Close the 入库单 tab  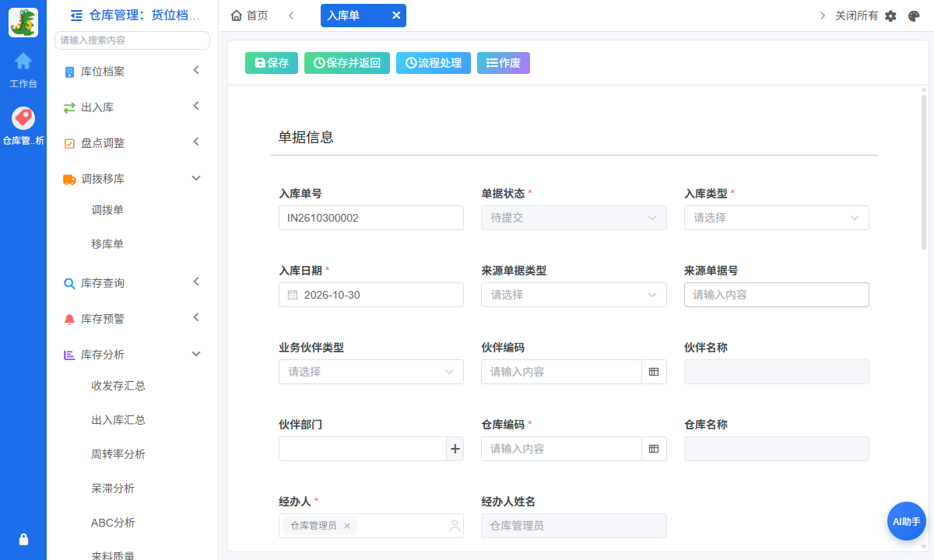(x=396, y=16)
